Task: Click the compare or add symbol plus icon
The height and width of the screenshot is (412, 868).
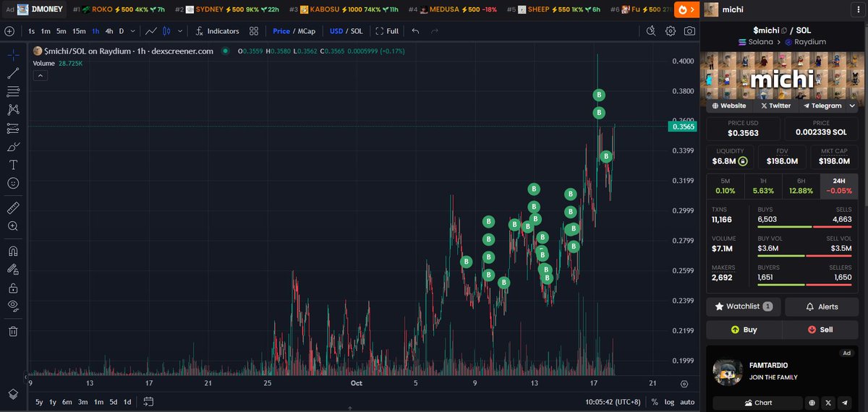Action: tap(9, 31)
